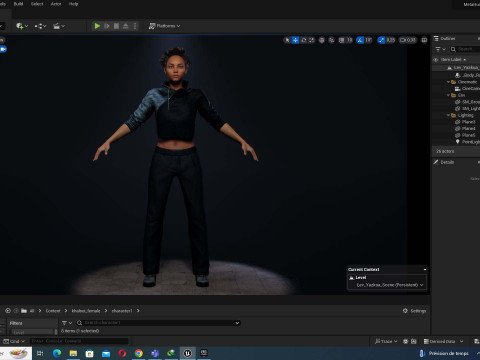Click the folder icon in breadcrumb path

click(x=24, y=311)
